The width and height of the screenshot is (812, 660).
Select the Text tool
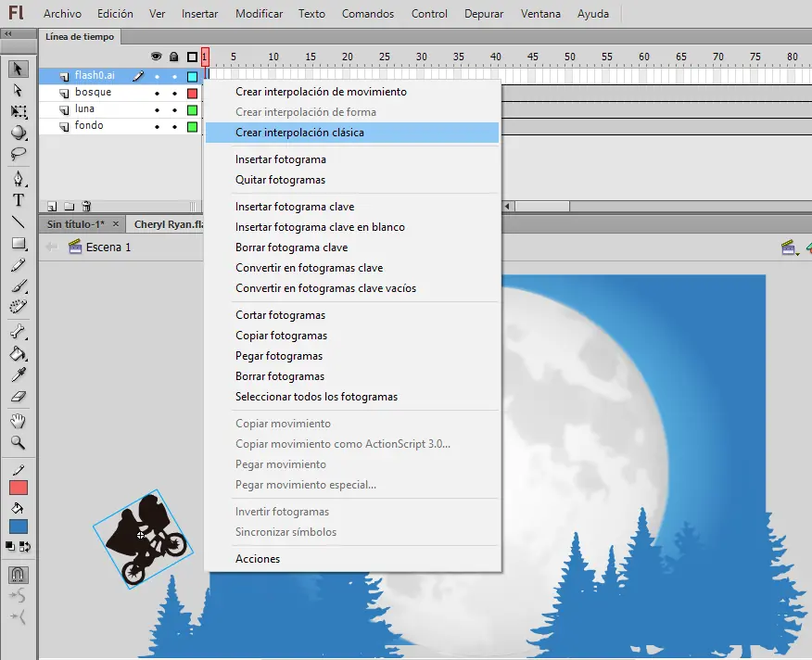click(x=19, y=200)
